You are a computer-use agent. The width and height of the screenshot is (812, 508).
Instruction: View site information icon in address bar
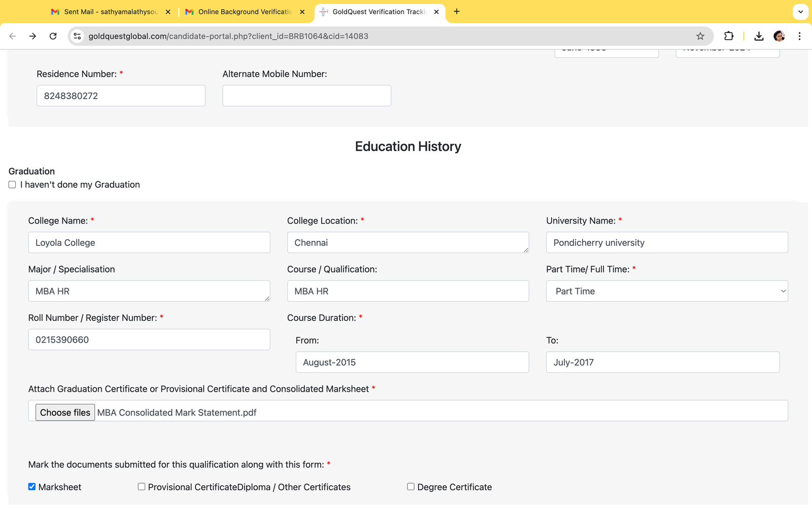click(x=77, y=36)
